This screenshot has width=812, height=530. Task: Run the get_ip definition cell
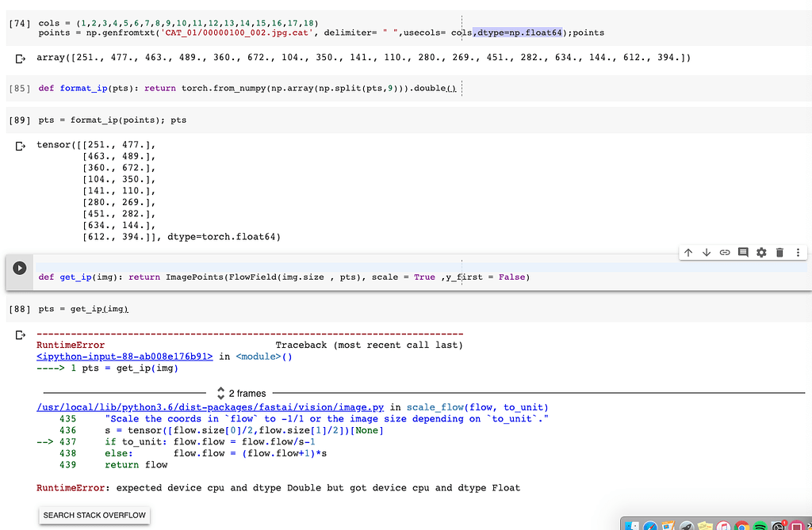coord(20,269)
